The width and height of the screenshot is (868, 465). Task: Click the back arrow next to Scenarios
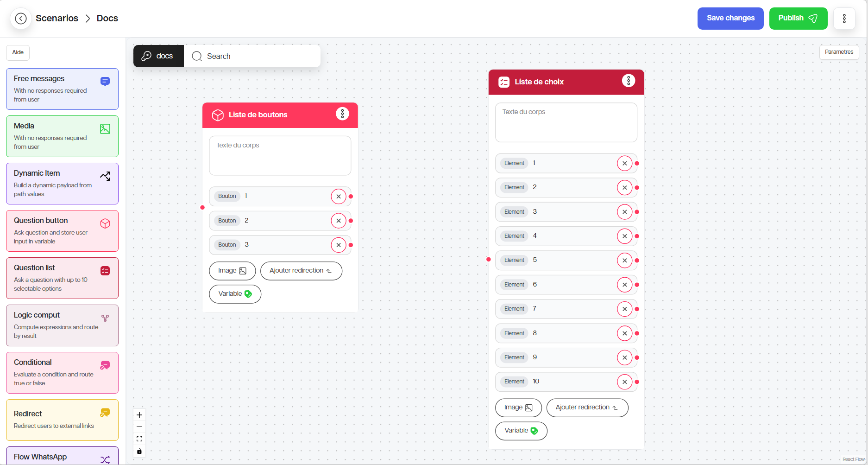point(21,19)
